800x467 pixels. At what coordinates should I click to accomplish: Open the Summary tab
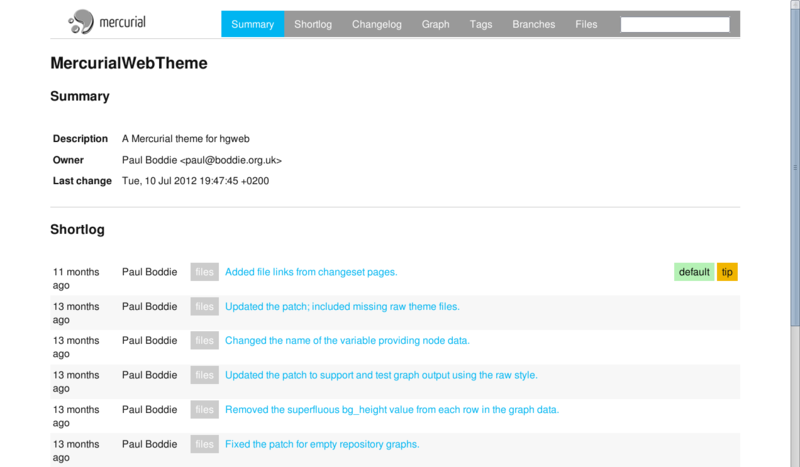tap(253, 24)
